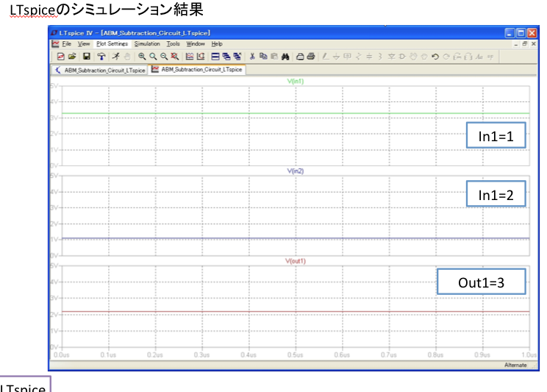Select the Capacitor placement tool
547x392 pixels.
coord(369,56)
